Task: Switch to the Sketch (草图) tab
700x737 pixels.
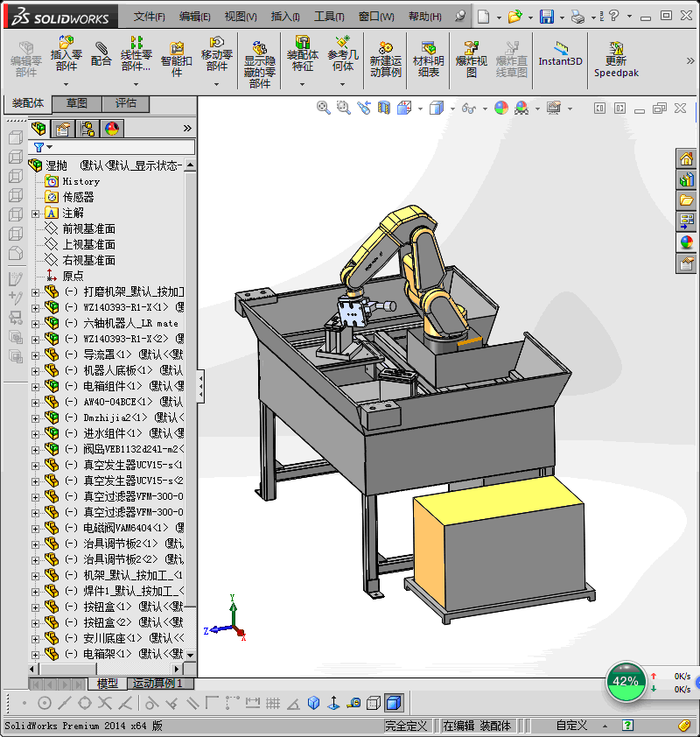Action: [77, 103]
